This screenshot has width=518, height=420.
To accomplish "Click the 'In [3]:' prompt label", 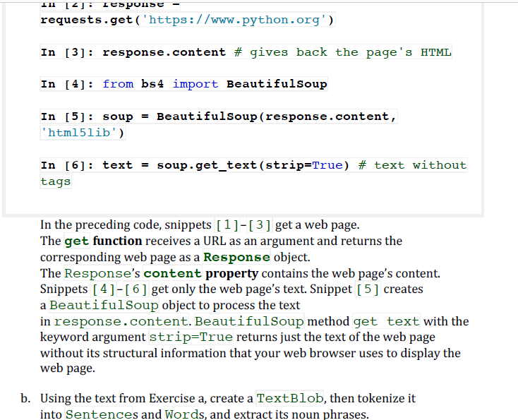I will tap(67, 52).
